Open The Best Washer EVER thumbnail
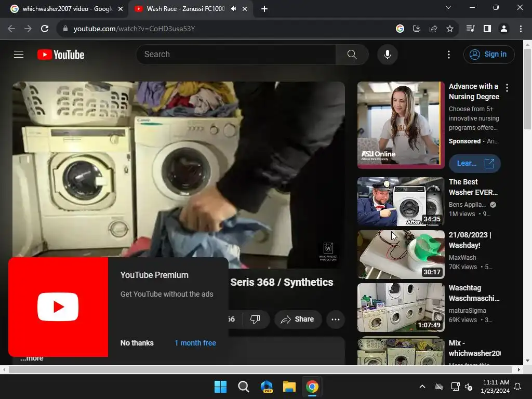532x399 pixels. (x=401, y=202)
